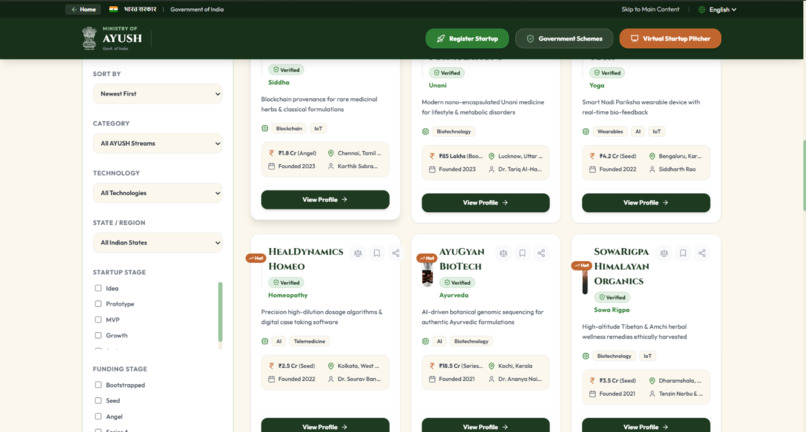Click the person icon beside Siddharth Rao
The height and width of the screenshot is (432, 806).
[x=652, y=169]
